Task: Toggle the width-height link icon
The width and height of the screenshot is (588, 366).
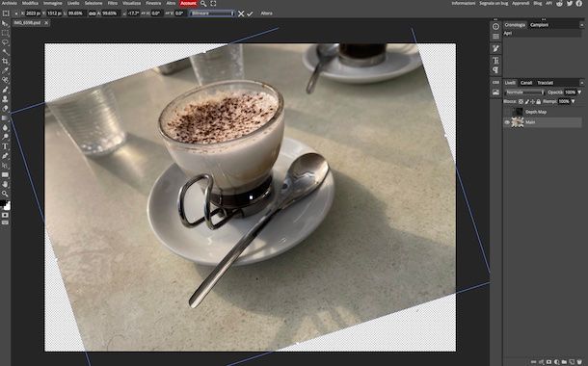Action: coord(93,13)
